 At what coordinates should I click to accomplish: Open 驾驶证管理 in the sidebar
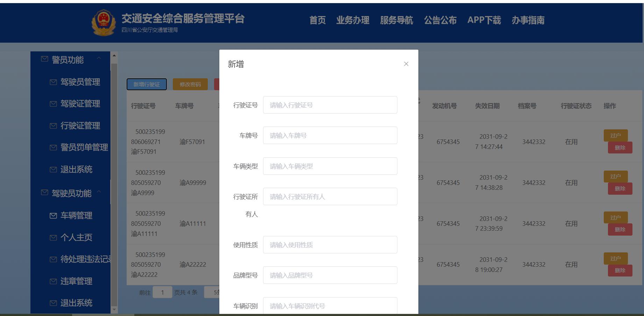point(80,104)
